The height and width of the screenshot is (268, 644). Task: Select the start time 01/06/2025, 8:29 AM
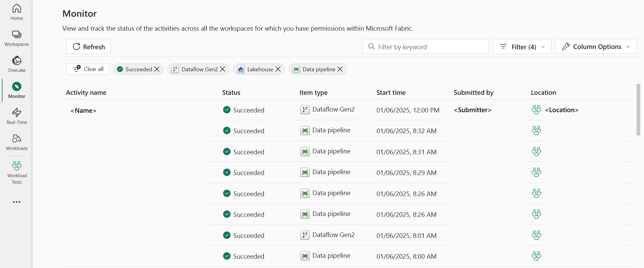point(406,173)
